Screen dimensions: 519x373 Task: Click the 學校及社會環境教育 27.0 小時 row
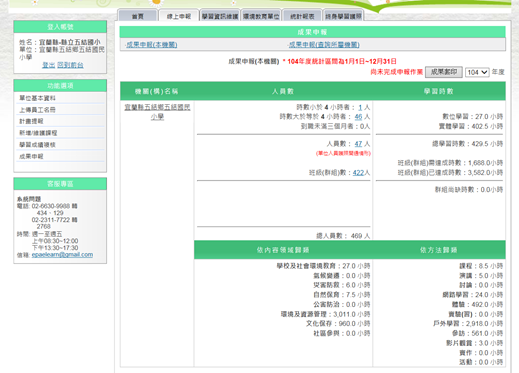[x=323, y=266]
